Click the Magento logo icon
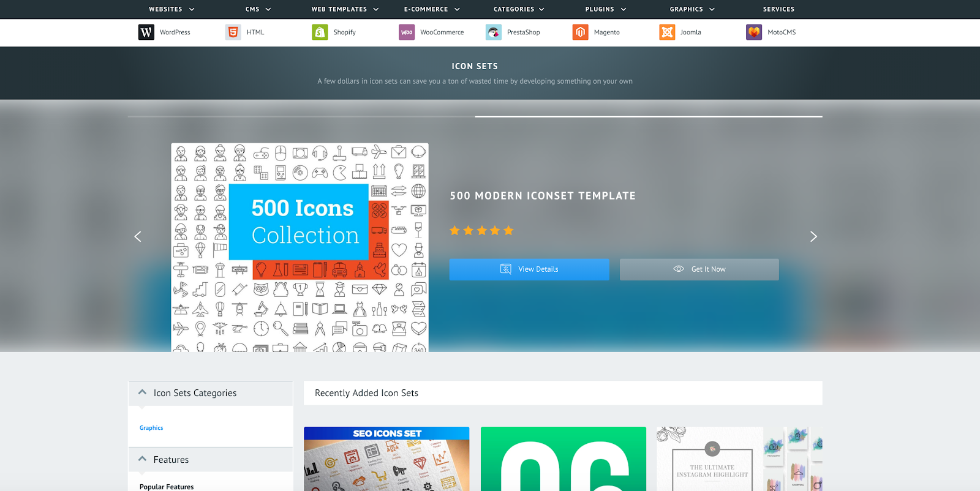 coord(581,32)
